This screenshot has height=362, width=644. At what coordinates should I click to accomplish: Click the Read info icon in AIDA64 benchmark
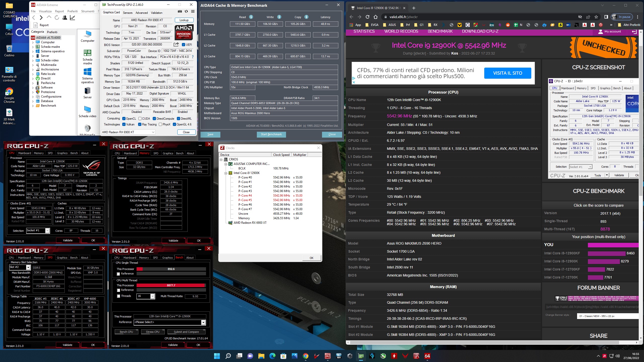251,17
